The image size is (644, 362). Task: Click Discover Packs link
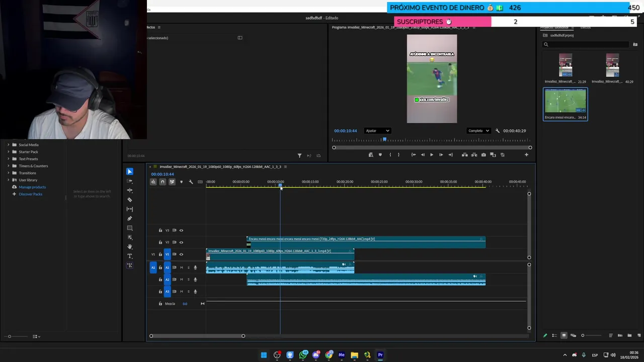click(x=31, y=194)
